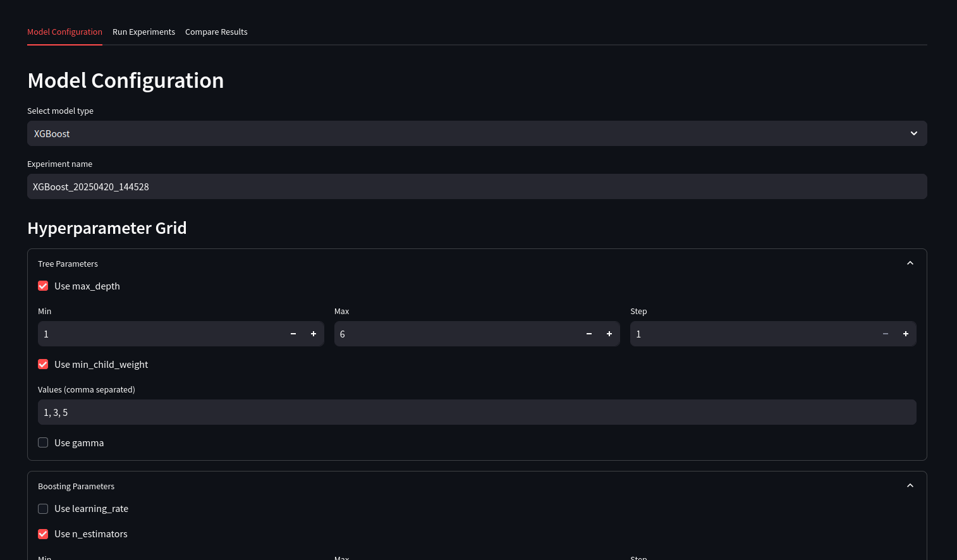Select the Model Configuration tab
The height and width of the screenshot is (560, 957).
(64, 32)
